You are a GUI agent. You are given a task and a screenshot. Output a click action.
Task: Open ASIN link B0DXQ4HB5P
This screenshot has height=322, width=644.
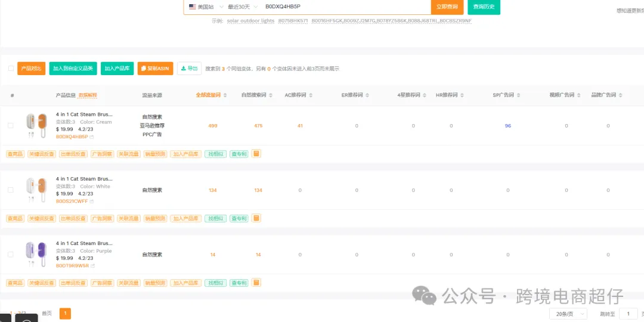pyautogui.click(x=72, y=137)
